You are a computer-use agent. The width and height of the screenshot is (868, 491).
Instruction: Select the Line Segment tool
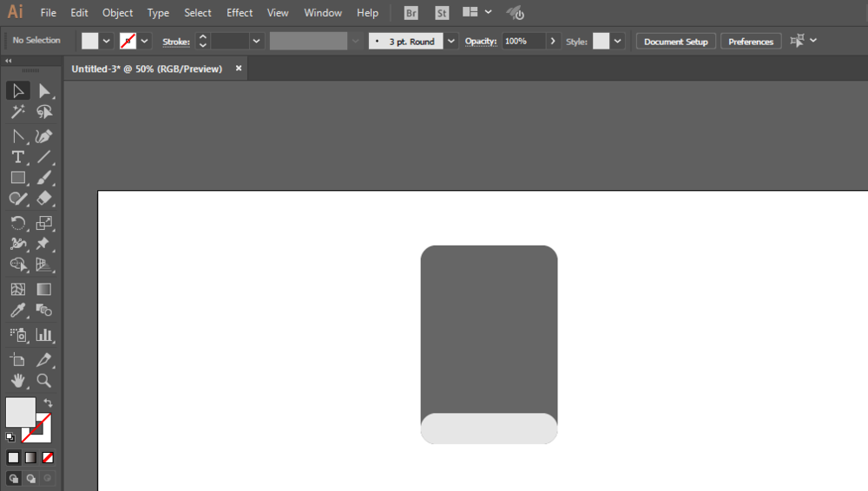[x=43, y=157]
